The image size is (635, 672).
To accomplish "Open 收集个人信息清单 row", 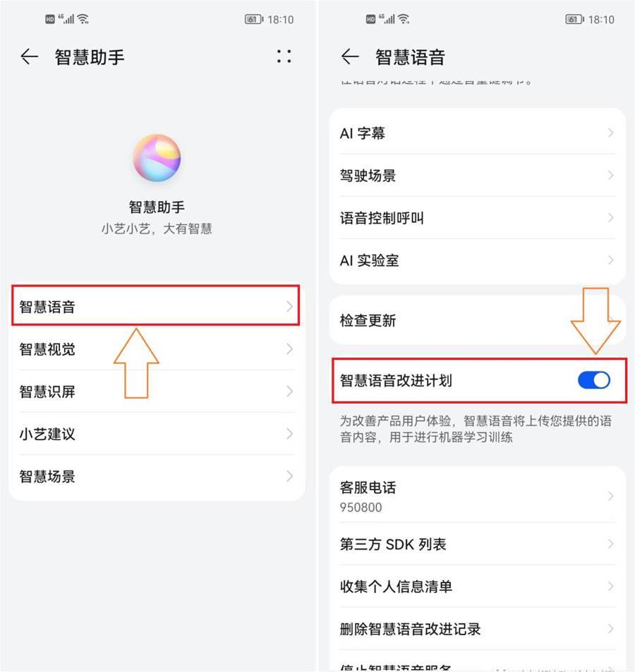I will tap(478, 587).
